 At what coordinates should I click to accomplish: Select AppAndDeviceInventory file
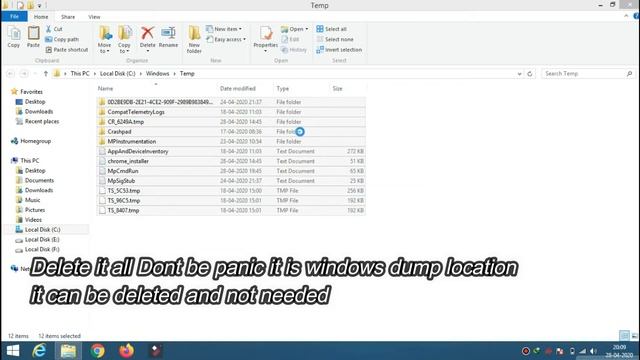pyautogui.click(x=138, y=151)
